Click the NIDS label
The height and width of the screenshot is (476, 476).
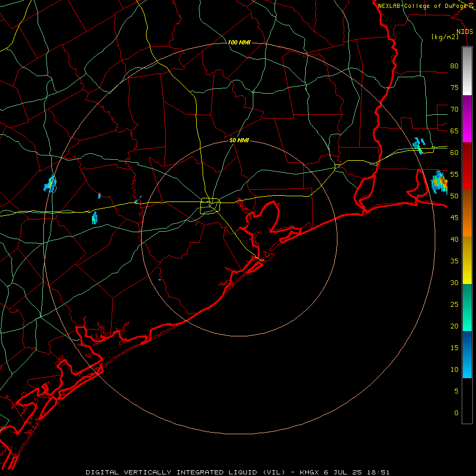click(x=464, y=32)
